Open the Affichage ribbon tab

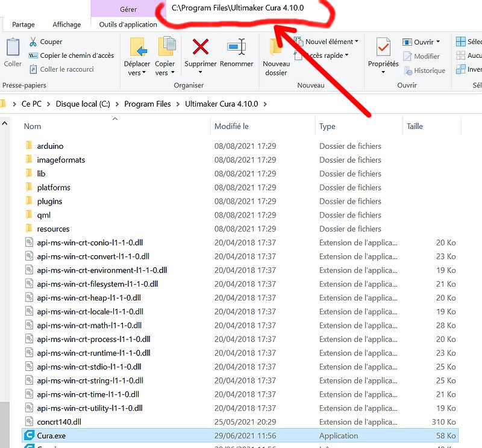pos(67,25)
